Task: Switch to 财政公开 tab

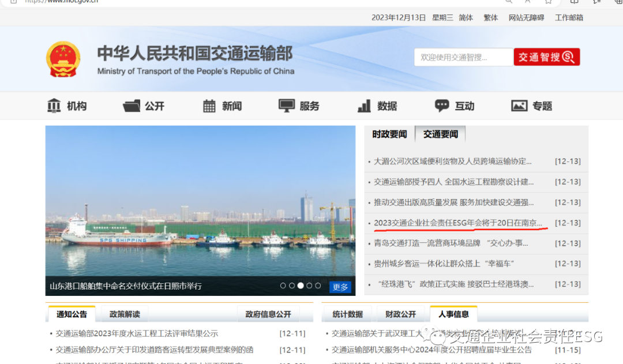Action: point(400,314)
